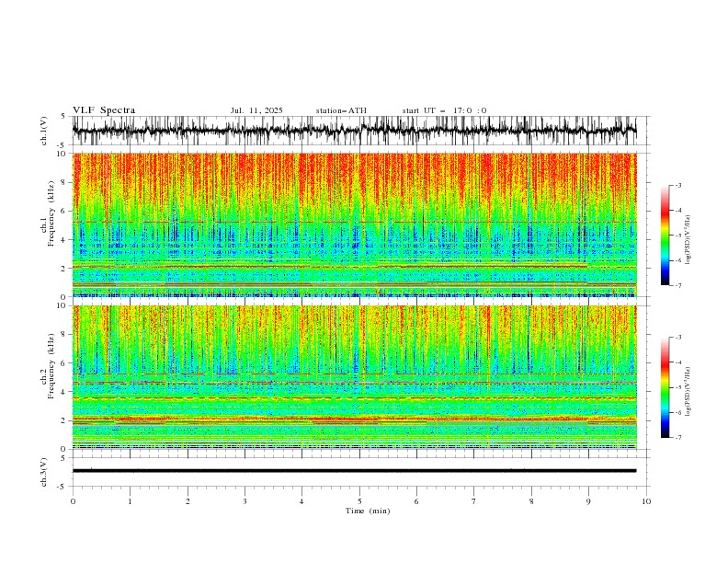Click the ch.3 flat black trace
The height and width of the screenshot is (563, 728).
coord(354,471)
